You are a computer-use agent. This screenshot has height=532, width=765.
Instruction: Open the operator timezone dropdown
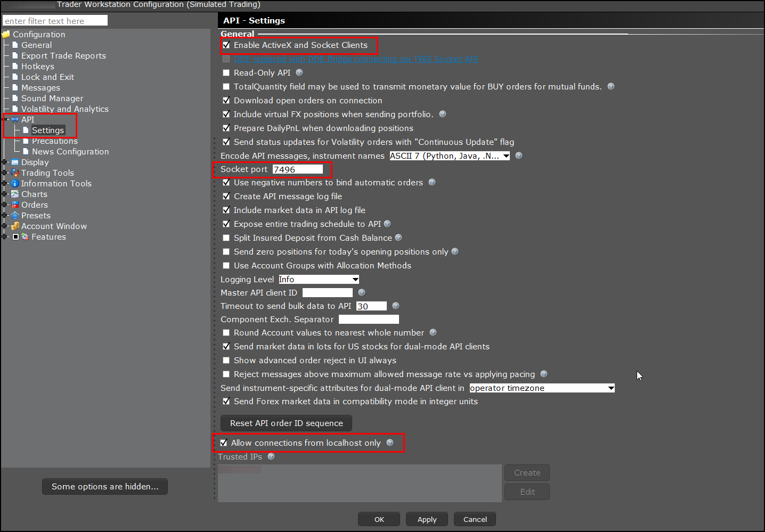[x=610, y=388]
